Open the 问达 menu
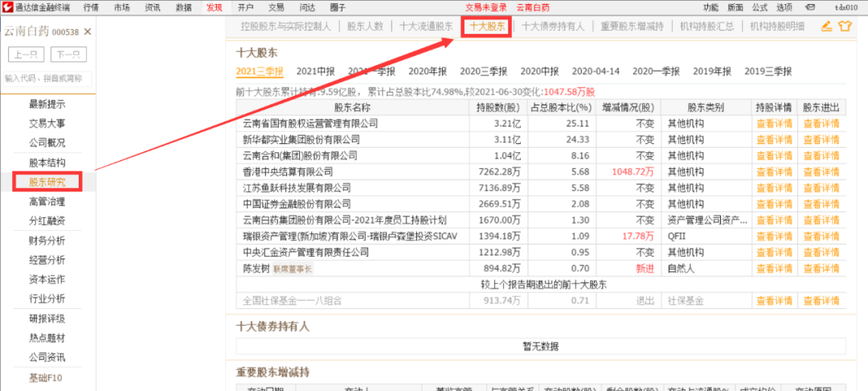868x391 pixels. click(x=307, y=7)
